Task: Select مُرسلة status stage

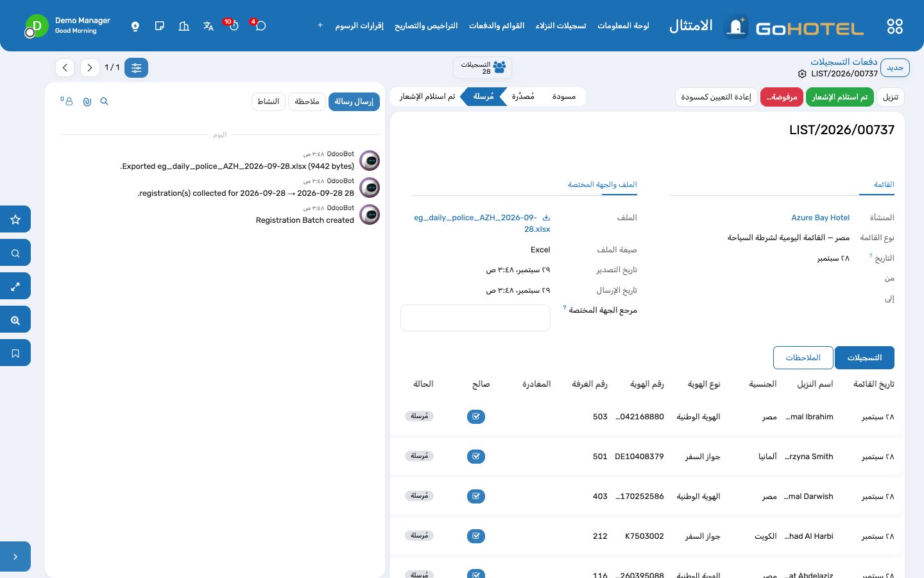Action: click(x=483, y=96)
